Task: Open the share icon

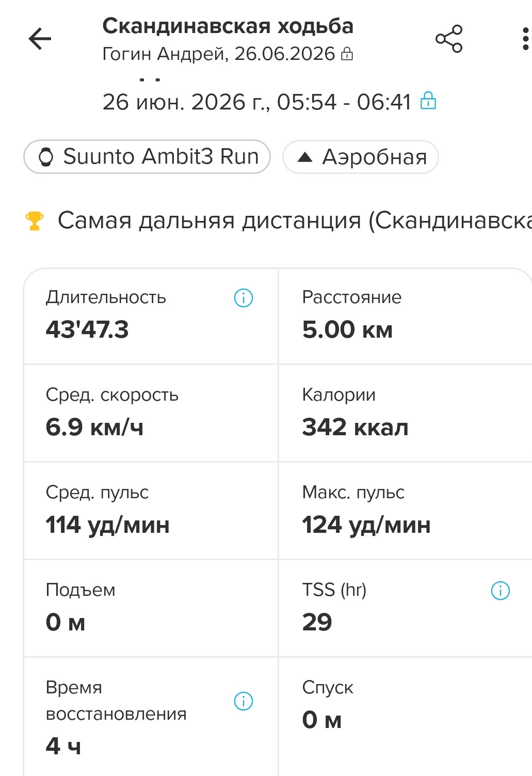Action: click(x=449, y=39)
